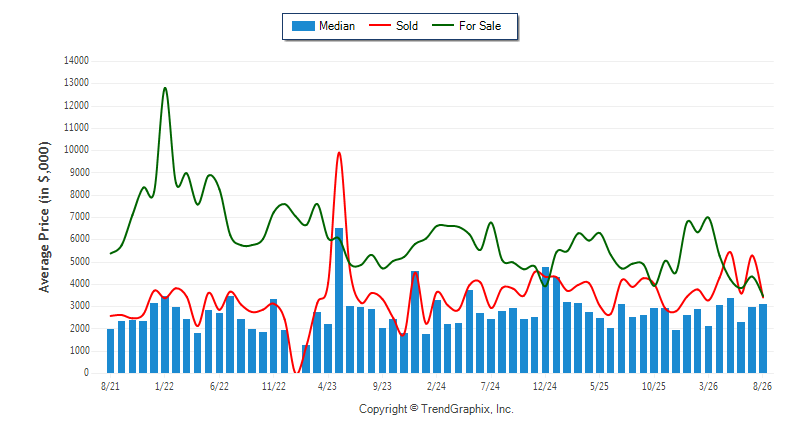Click the 12/24 x-axis label

pyautogui.click(x=545, y=387)
